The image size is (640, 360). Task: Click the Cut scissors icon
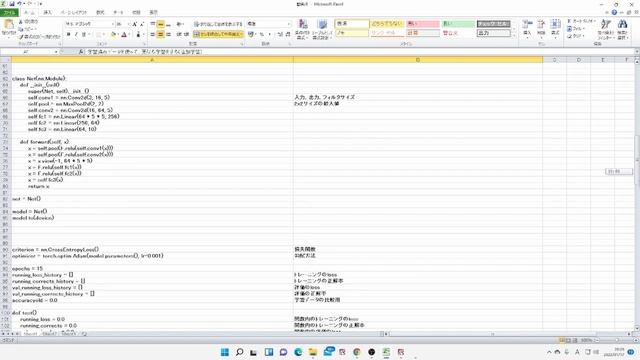[21, 21]
